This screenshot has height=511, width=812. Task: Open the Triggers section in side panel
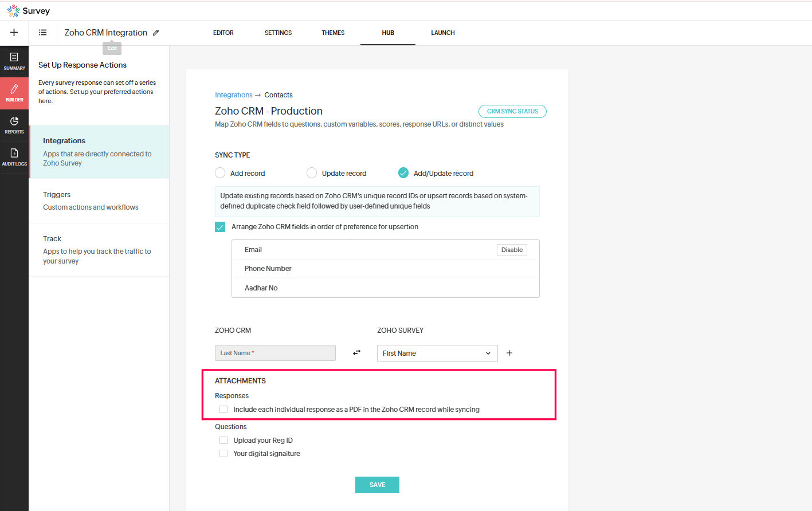point(99,201)
